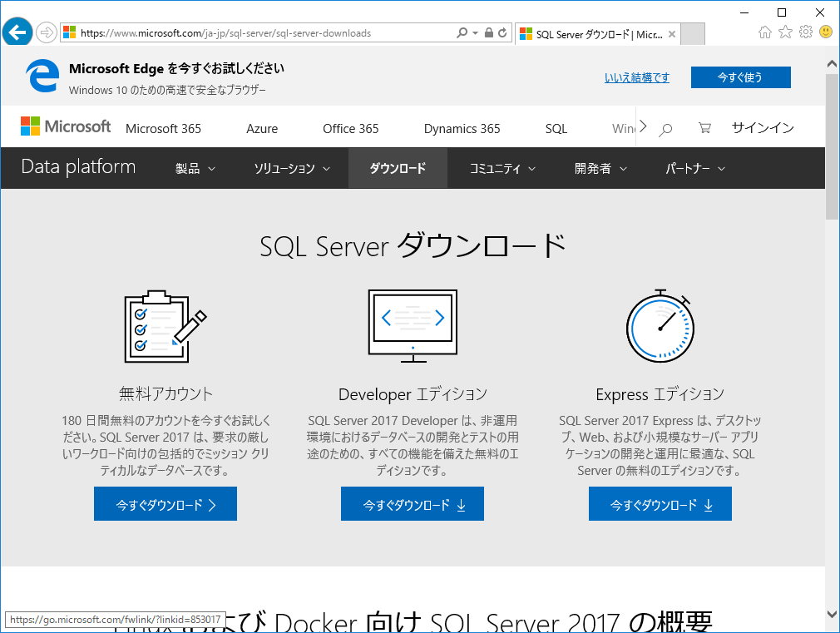The image size is (840, 633).
Task: Open the browser tools gear icon
Action: [x=806, y=32]
